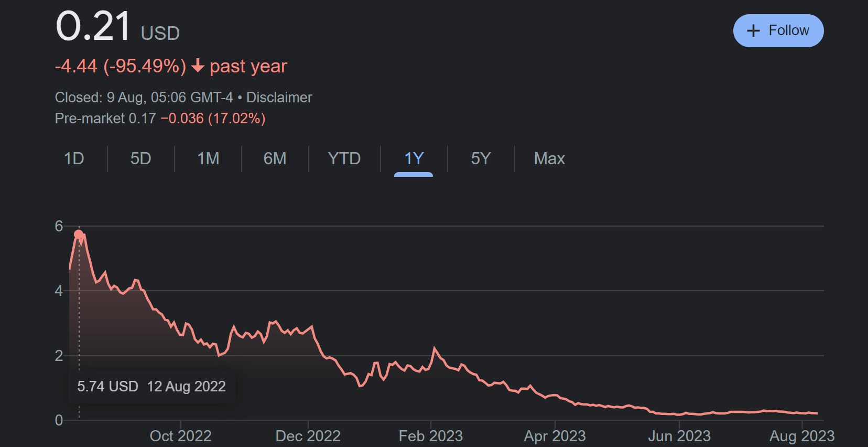Viewport: 868px width, 447px height.
Task: Click the 5.74 USD tooltip box
Action: [151, 387]
